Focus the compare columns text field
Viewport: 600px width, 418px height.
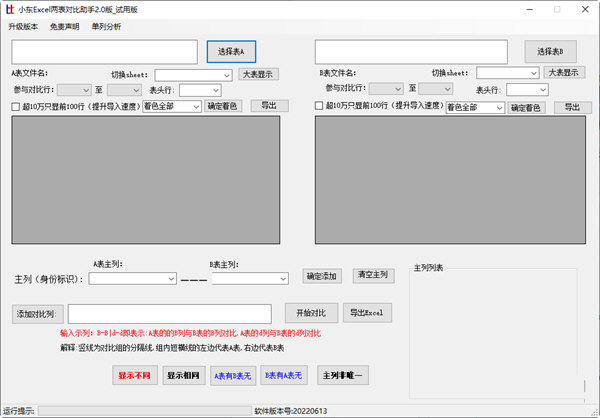click(170, 314)
